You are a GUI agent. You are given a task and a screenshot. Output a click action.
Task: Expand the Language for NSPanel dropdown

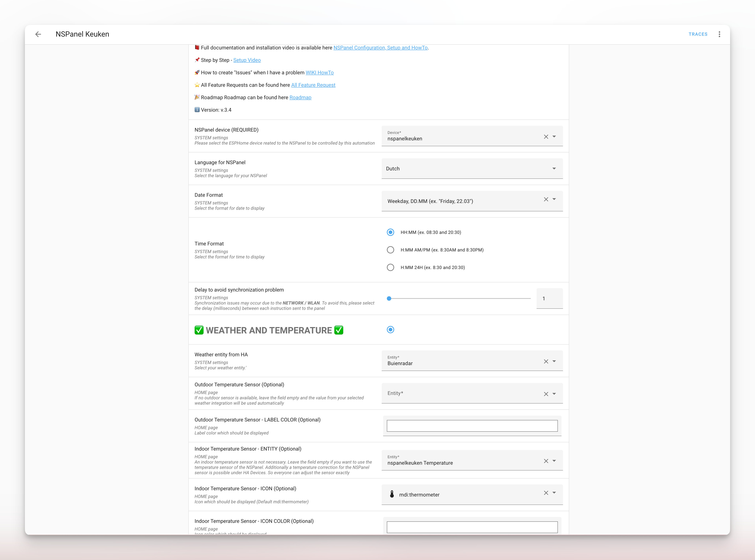554,169
